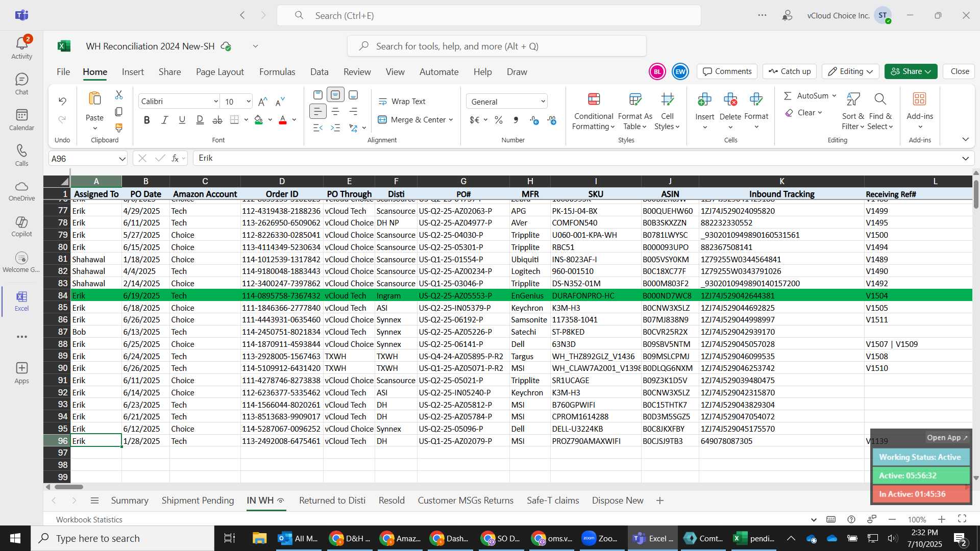The image size is (980, 551).
Task: Decrease decimal places
Action: coord(552,120)
